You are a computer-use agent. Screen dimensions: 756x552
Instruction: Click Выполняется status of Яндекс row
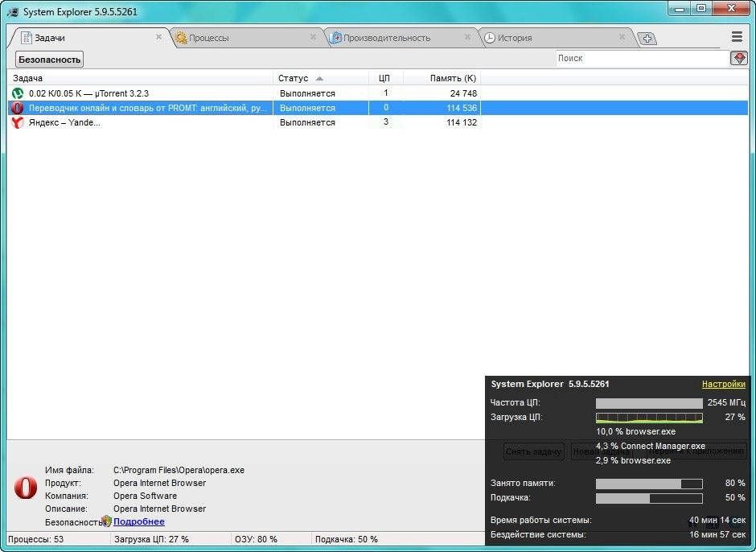coord(307,122)
